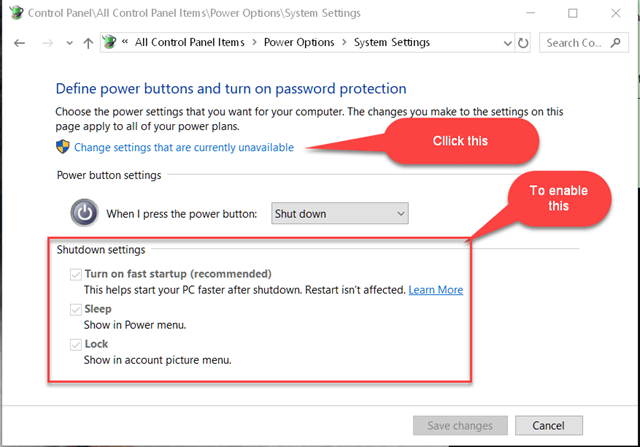Expand the recent locations chevron
This screenshot has height=447, width=640.
(69, 43)
